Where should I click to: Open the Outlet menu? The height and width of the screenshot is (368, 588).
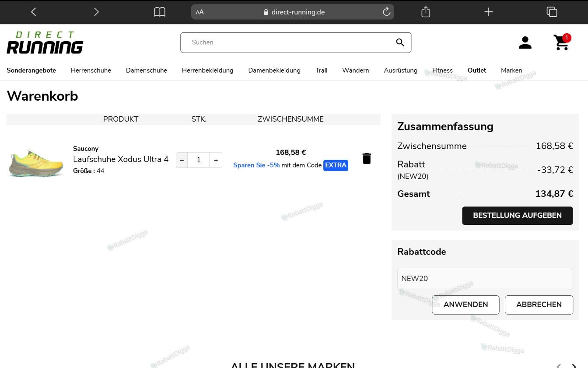477,70
